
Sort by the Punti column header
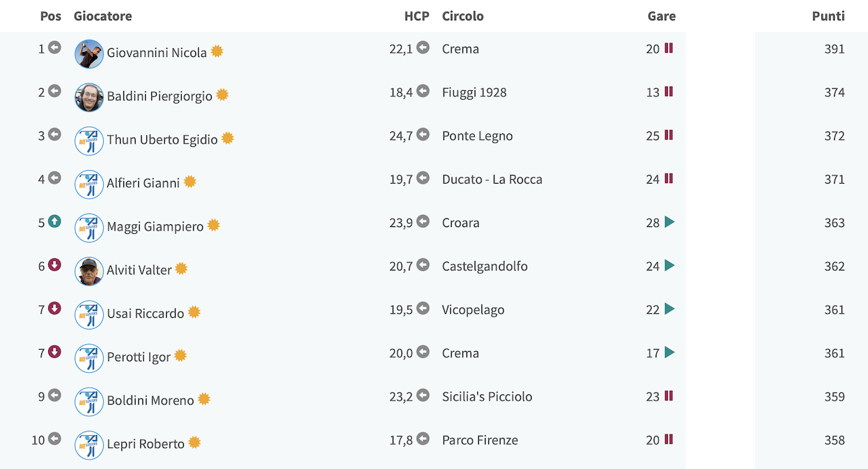828,16
